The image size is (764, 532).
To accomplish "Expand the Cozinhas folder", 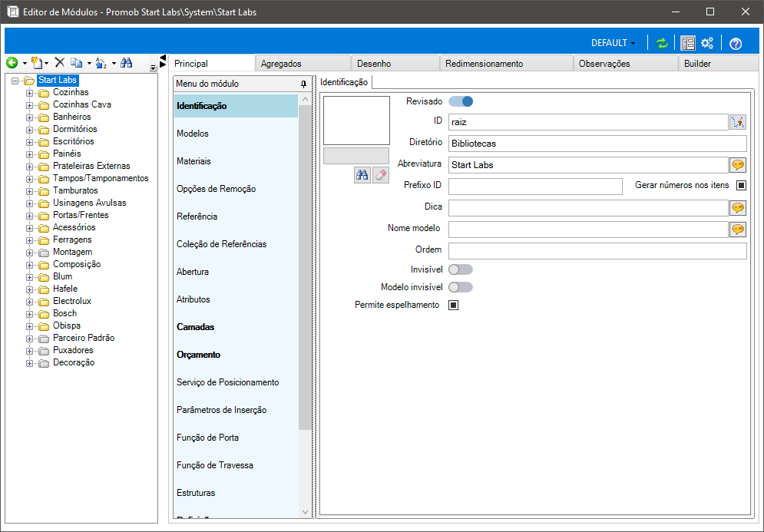I will (x=30, y=93).
